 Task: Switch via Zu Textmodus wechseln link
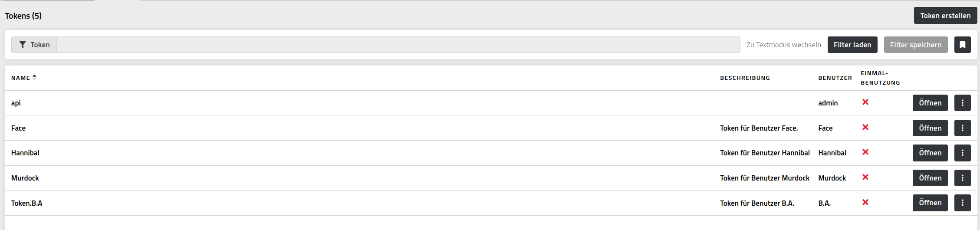coord(784,45)
